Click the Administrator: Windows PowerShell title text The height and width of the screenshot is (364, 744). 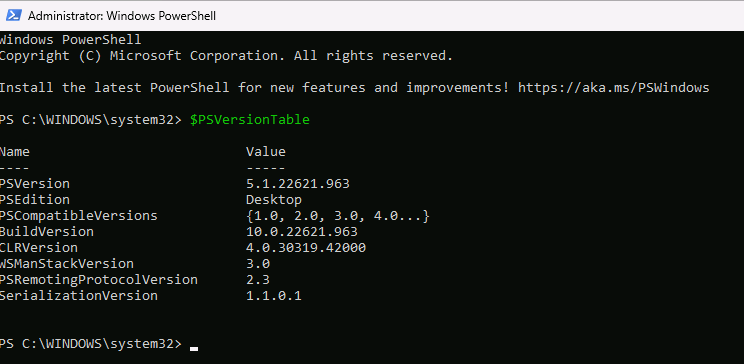point(122,16)
